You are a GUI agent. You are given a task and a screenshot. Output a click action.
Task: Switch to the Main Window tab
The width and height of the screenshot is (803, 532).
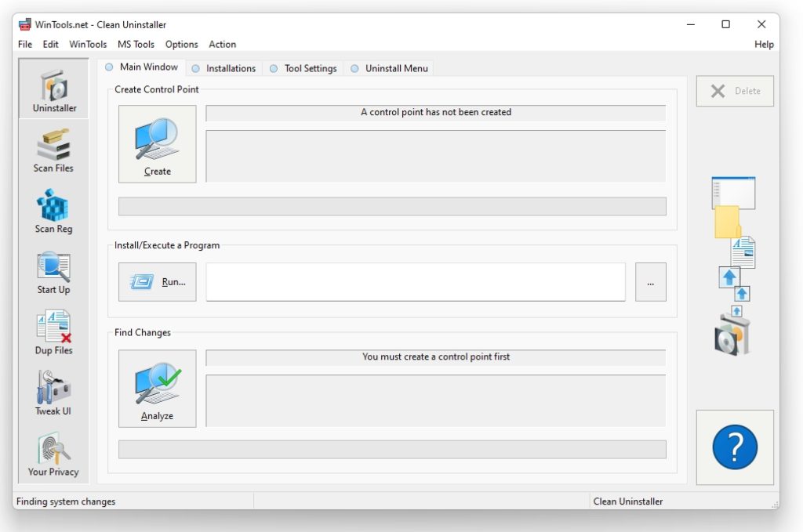tap(142, 67)
